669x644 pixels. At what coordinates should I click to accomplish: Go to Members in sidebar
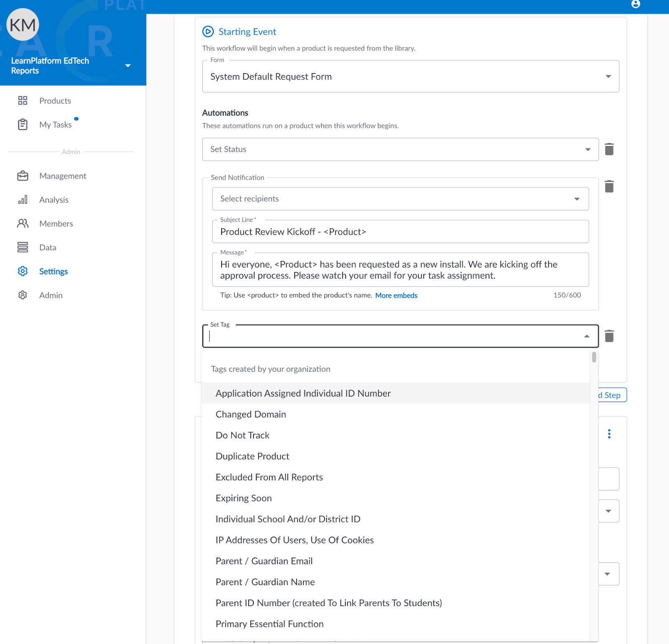pyautogui.click(x=56, y=224)
